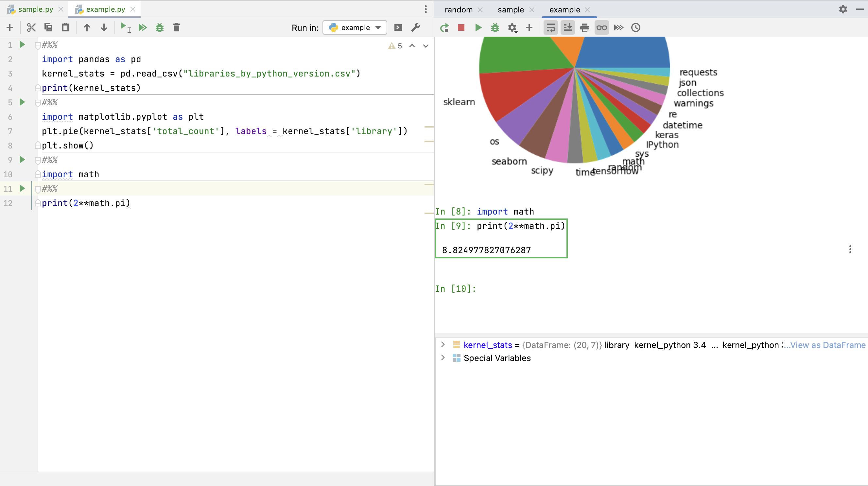This screenshot has height=486, width=868.
Task: Open Browse Query History clock icon
Action: click(635, 28)
